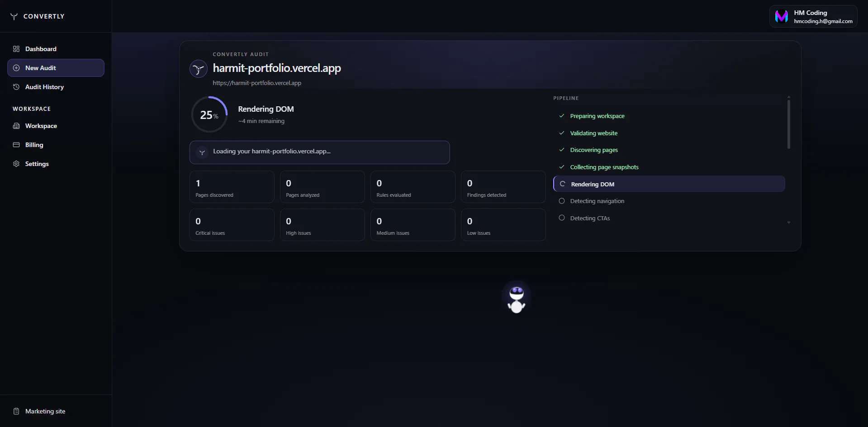Click the pending circle beside Detecting CTAs
The width and height of the screenshot is (868, 427).
tap(562, 218)
